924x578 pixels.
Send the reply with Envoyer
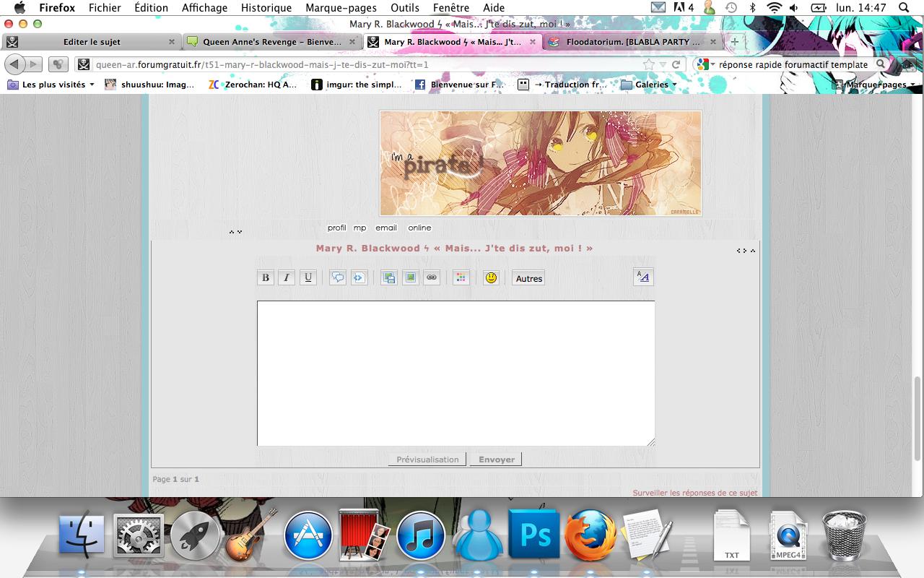497,460
